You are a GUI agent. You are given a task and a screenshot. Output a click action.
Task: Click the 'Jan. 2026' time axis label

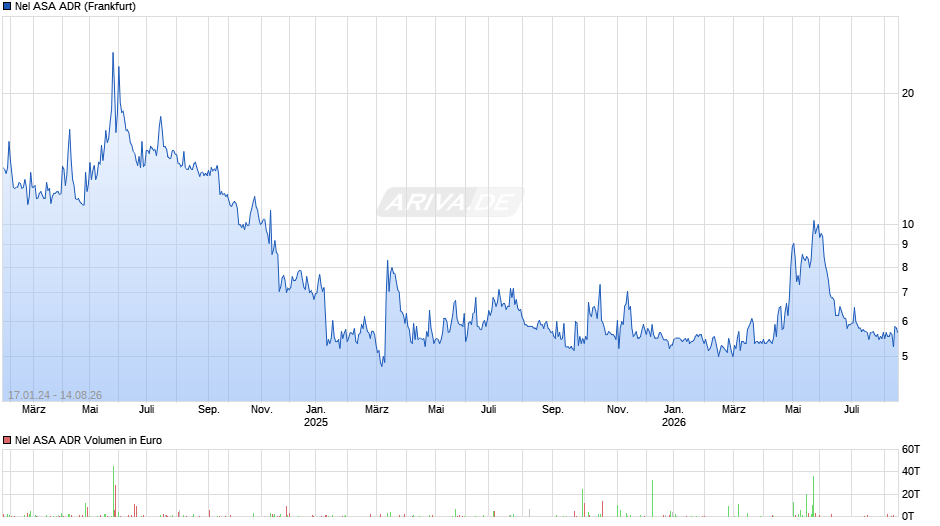coord(674,416)
